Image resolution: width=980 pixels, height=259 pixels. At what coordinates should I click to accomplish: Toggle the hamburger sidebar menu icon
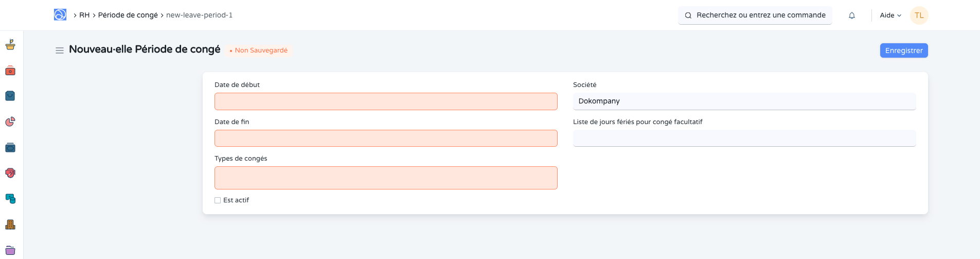click(60, 50)
